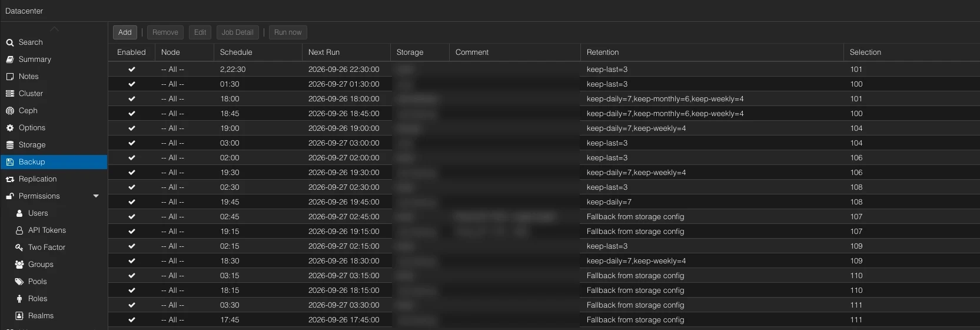Select the Datacenter title at top
The image size is (980, 330).
click(24, 11)
